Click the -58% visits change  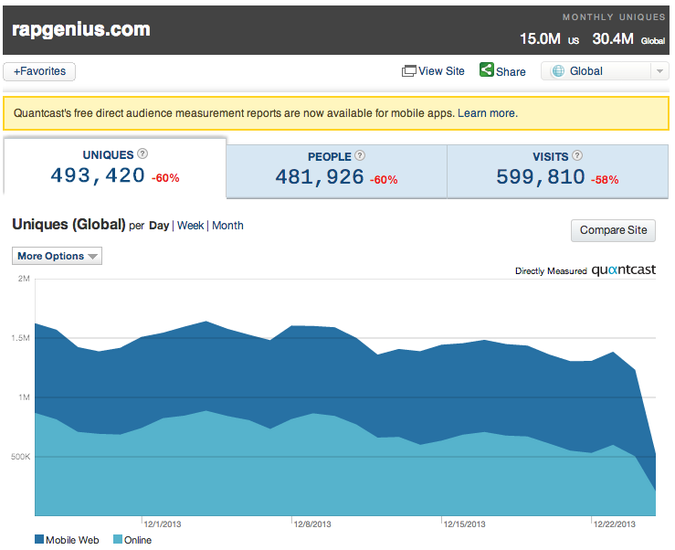click(x=604, y=179)
